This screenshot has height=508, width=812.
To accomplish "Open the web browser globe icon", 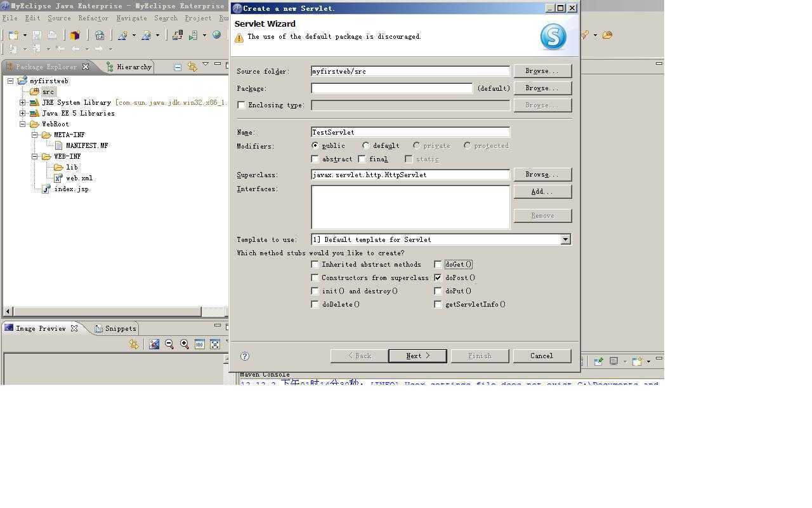I will pyautogui.click(x=217, y=35).
